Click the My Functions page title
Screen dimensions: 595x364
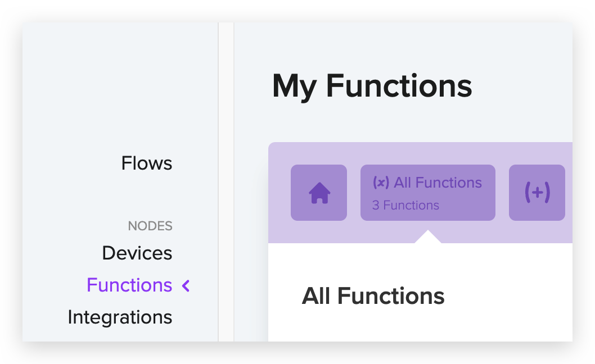point(372,87)
